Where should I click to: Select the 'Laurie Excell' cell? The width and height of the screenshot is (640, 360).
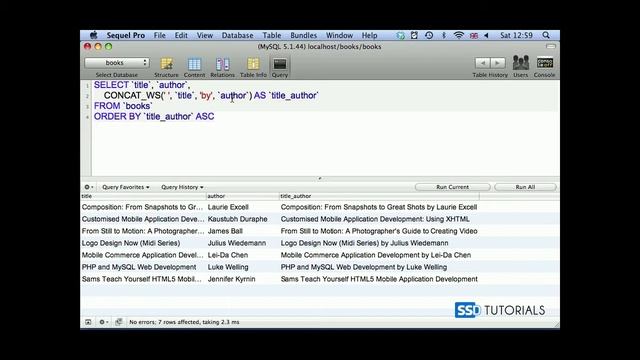click(242, 207)
